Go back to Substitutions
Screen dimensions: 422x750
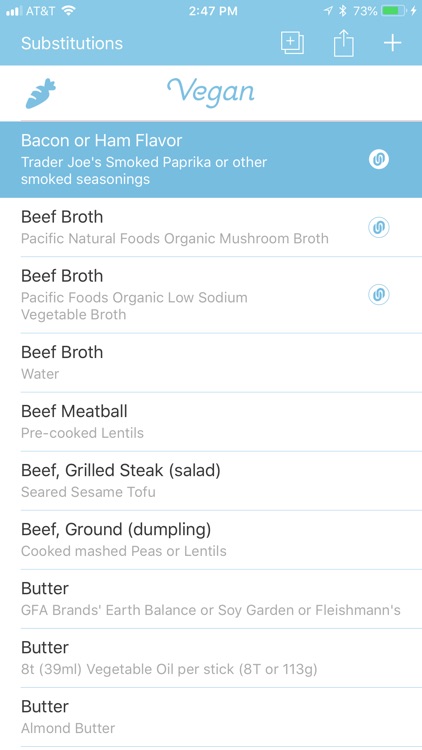pos(72,43)
